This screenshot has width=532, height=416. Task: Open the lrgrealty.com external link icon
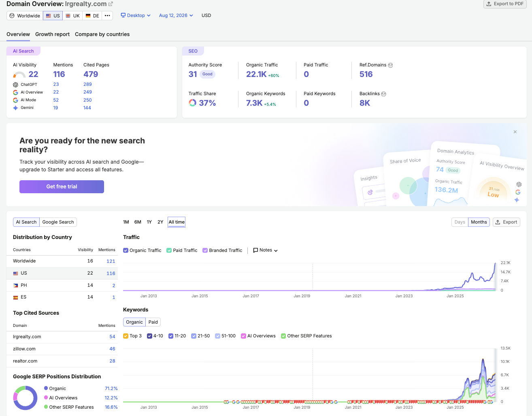click(111, 4)
